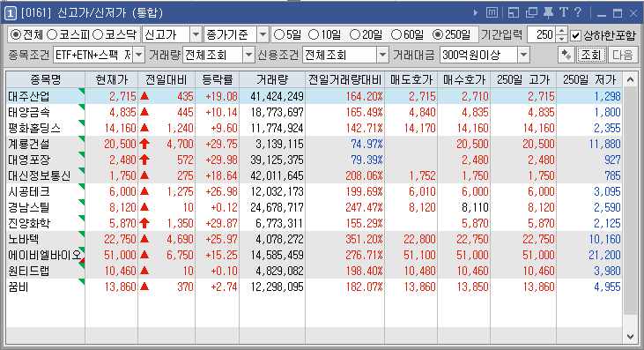Screen dimensions: 644x350
Task: Open the 종목조건 ETF+ETN+스팩 dropdown
Action: pyautogui.click(x=139, y=55)
